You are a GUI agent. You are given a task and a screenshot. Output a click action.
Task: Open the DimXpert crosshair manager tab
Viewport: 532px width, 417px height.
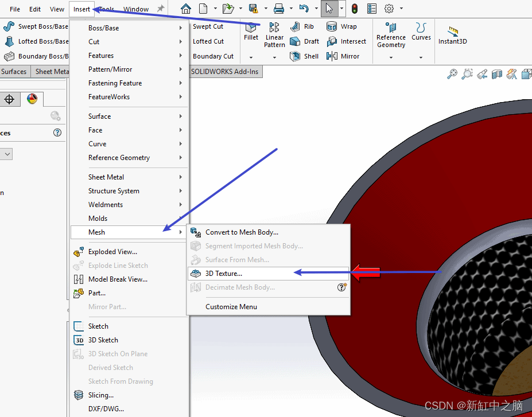[x=9, y=99]
